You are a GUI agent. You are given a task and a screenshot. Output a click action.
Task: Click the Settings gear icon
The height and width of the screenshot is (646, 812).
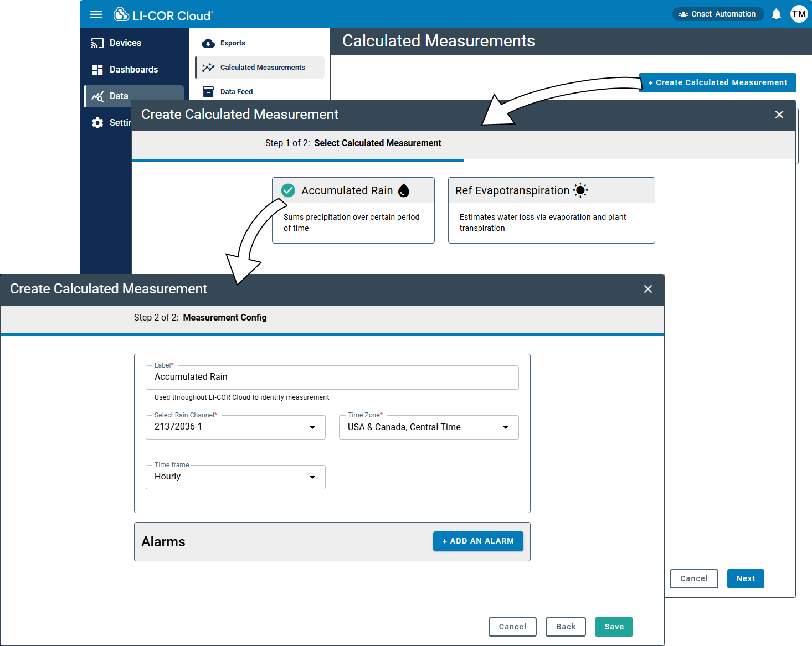click(97, 123)
